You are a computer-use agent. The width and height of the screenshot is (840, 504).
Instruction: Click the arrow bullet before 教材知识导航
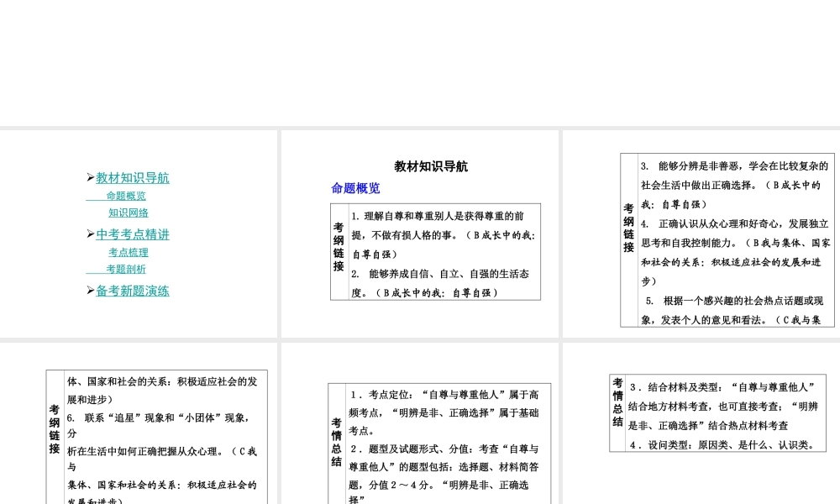click(x=91, y=177)
